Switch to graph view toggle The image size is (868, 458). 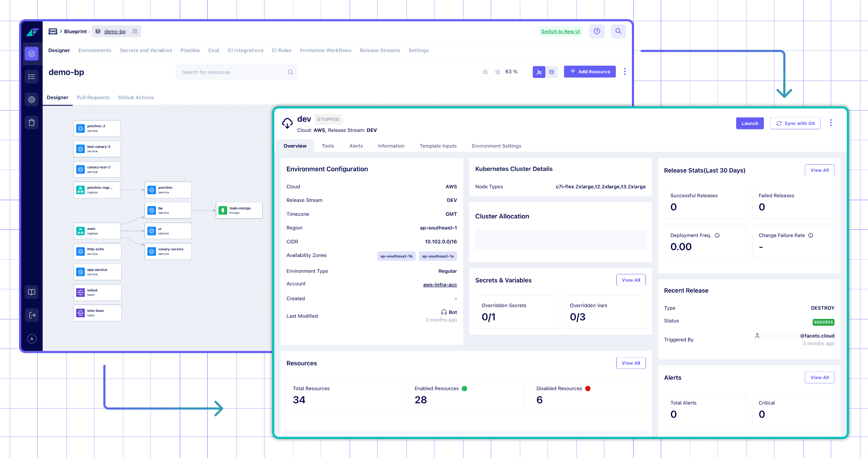coord(539,72)
